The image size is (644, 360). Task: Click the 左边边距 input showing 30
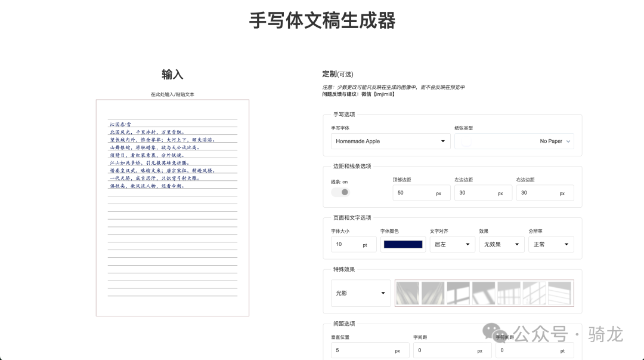pos(483,193)
